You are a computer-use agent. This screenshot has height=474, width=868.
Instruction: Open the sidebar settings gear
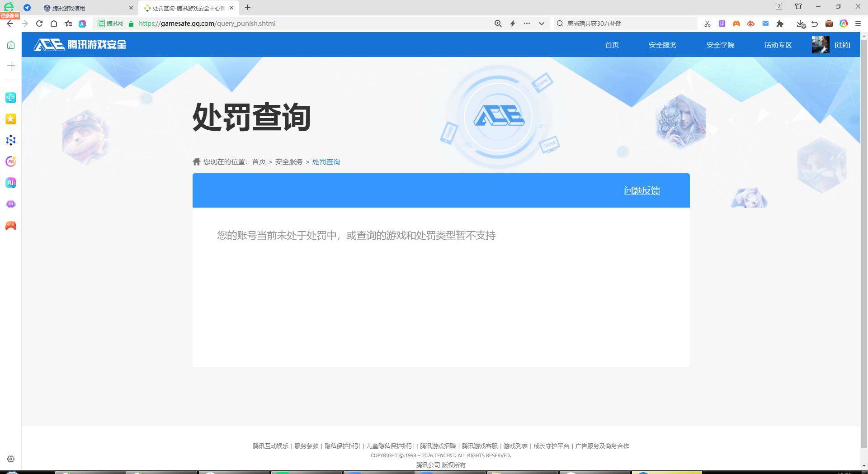(x=11, y=459)
